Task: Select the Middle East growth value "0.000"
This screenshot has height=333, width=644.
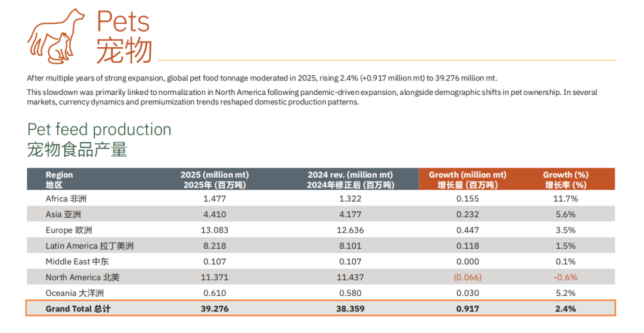Action: (467, 261)
